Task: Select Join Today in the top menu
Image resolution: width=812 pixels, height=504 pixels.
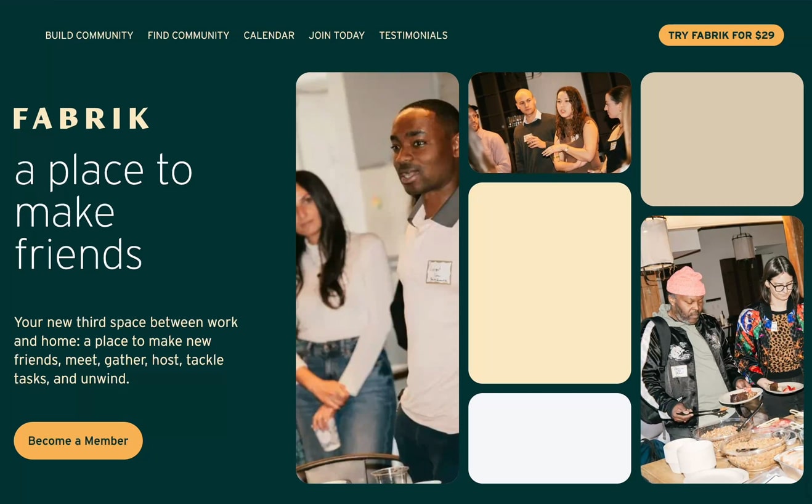Action: point(337,36)
